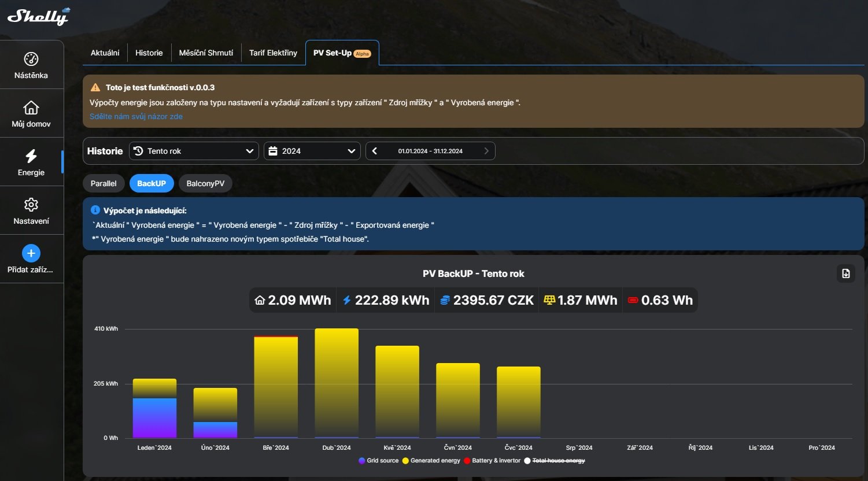Screen dimensions: 868x481
Task: Click the Shelly logo
Action: click(x=38, y=17)
